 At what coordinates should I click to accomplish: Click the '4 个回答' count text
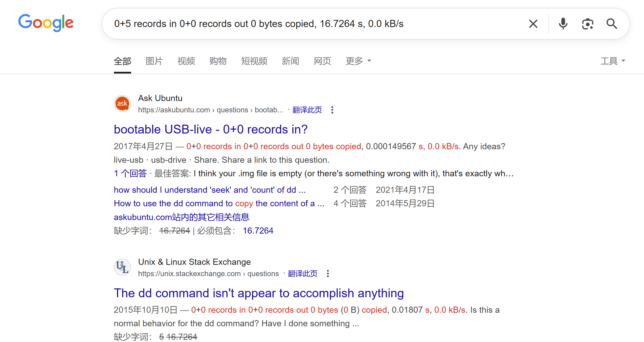(350, 203)
